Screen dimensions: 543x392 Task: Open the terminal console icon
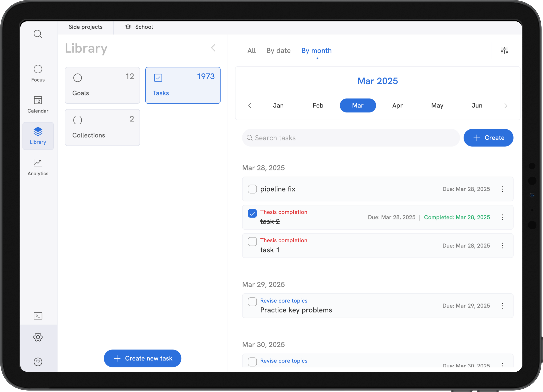click(x=38, y=316)
